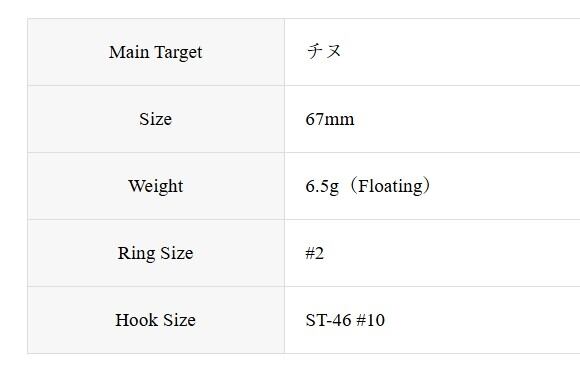Select the ST-46 #10 hook value
580x376 pixels.
tap(345, 320)
